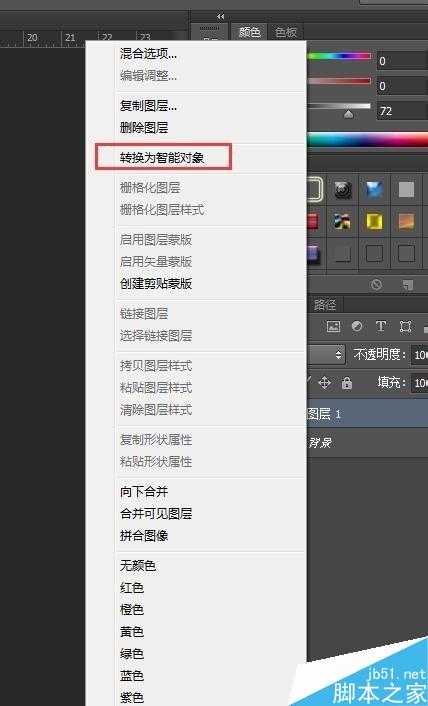Click the 填充 label
This screenshot has height=706, width=428.
(392, 383)
